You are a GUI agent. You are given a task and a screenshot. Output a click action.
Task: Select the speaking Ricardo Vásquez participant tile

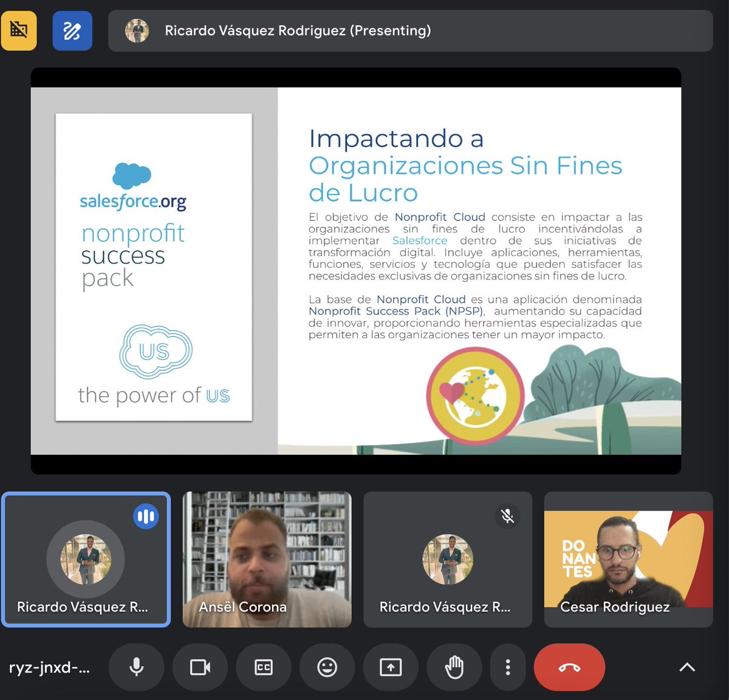coord(86,559)
